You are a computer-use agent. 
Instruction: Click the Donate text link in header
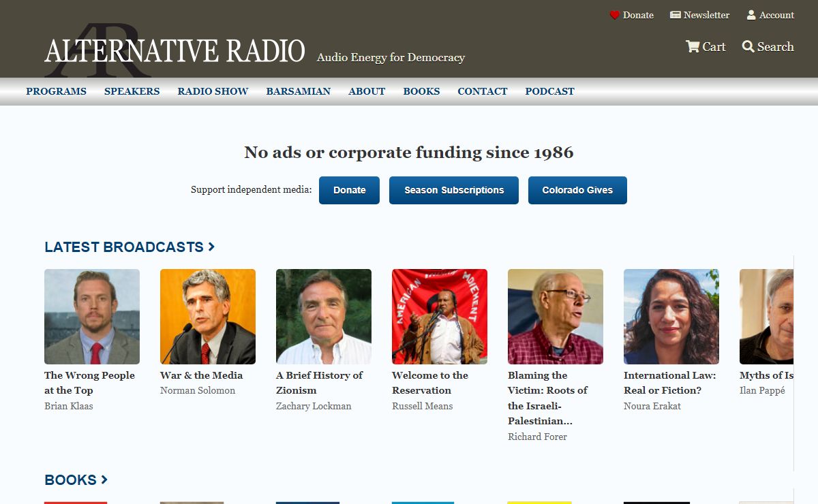(638, 15)
